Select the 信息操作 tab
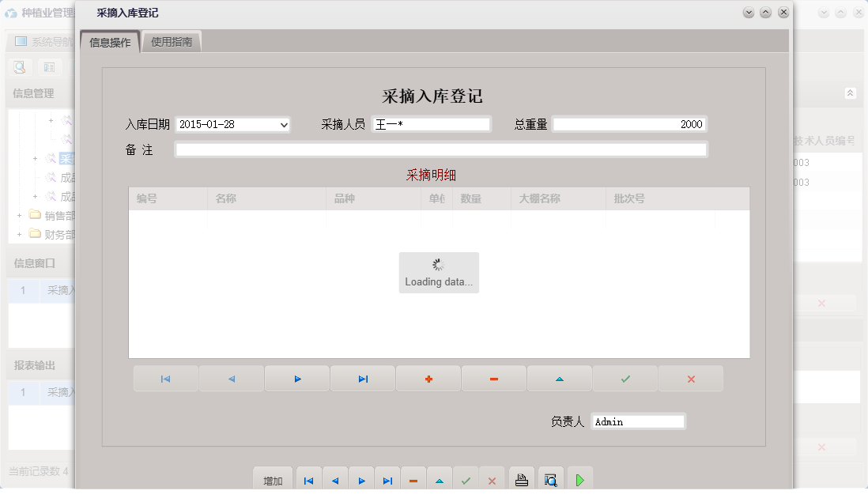The height and width of the screenshot is (502, 868). (109, 40)
